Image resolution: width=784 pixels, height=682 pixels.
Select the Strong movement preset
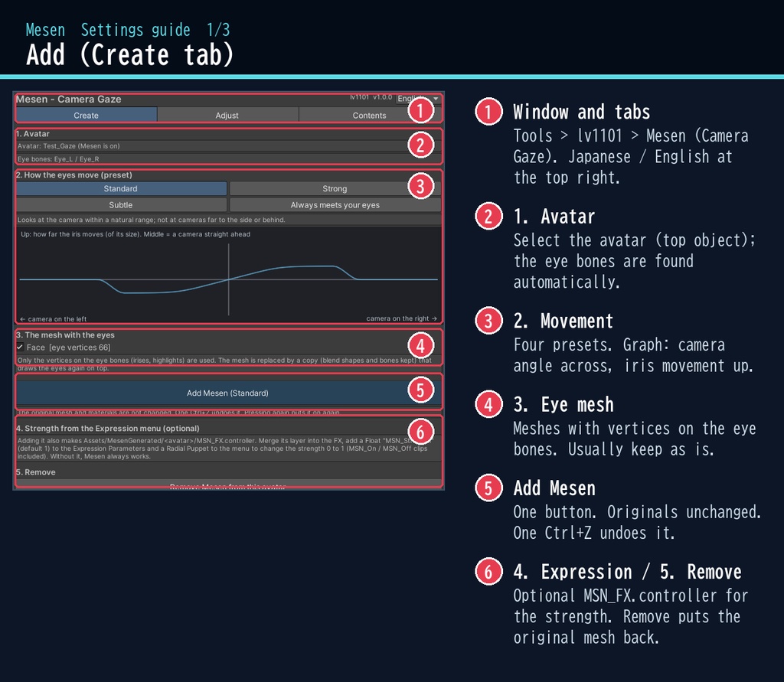click(x=335, y=188)
